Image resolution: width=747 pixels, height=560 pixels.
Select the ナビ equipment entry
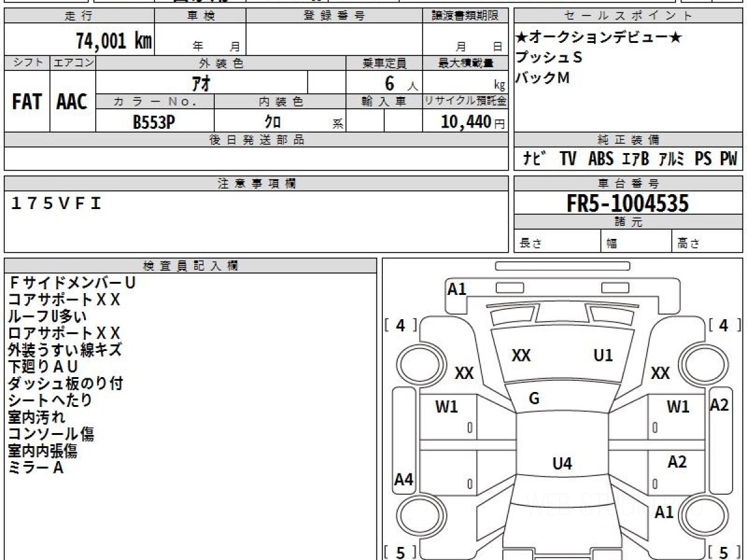[x=533, y=159]
